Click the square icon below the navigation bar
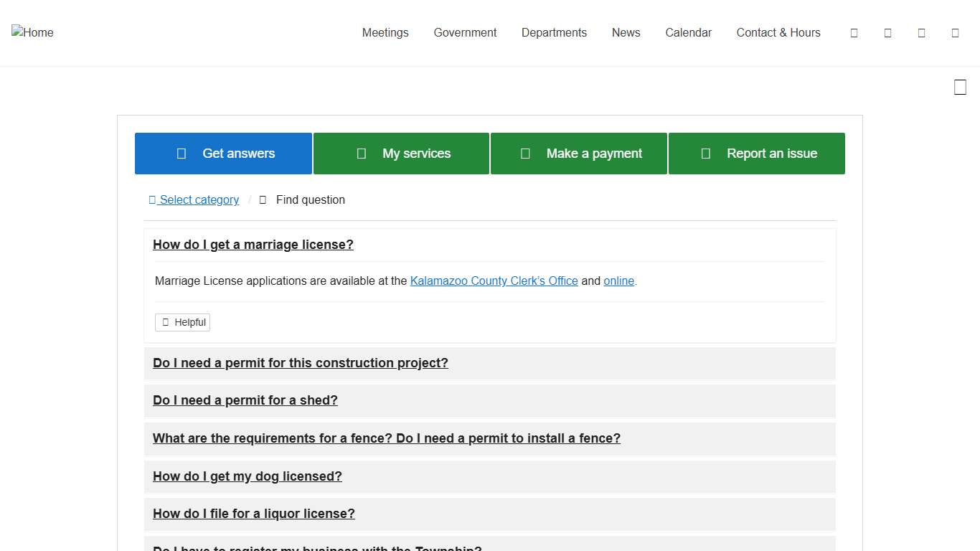Image resolution: width=980 pixels, height=551 pixels. (960, 88)
